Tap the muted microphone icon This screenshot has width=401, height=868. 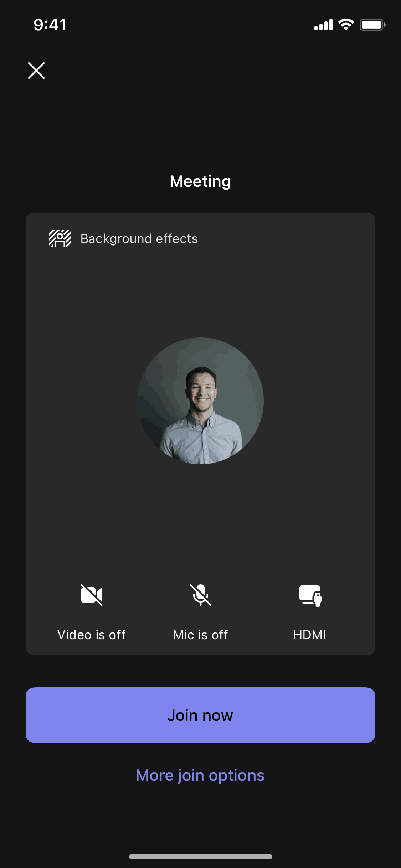pos(201,595)
